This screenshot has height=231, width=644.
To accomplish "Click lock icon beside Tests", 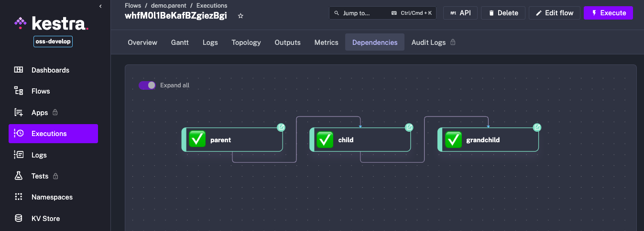I will (x=55, y=176).
